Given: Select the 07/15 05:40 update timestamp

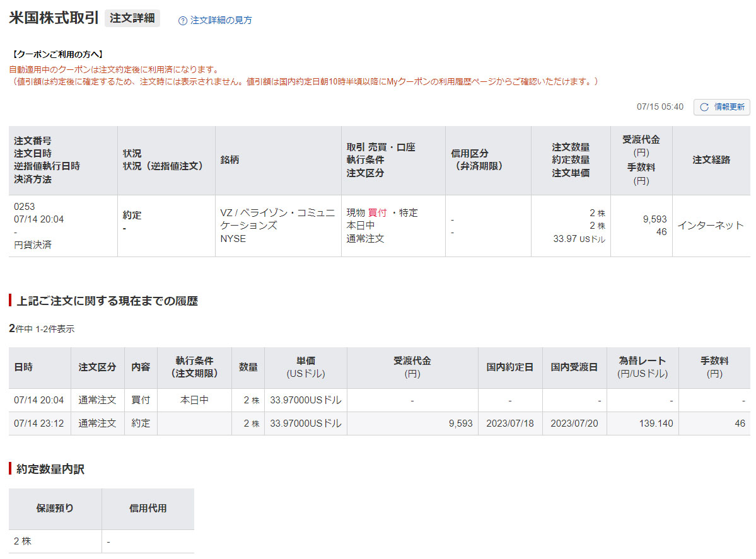Looking at the screenshot, I should [660, 107].
